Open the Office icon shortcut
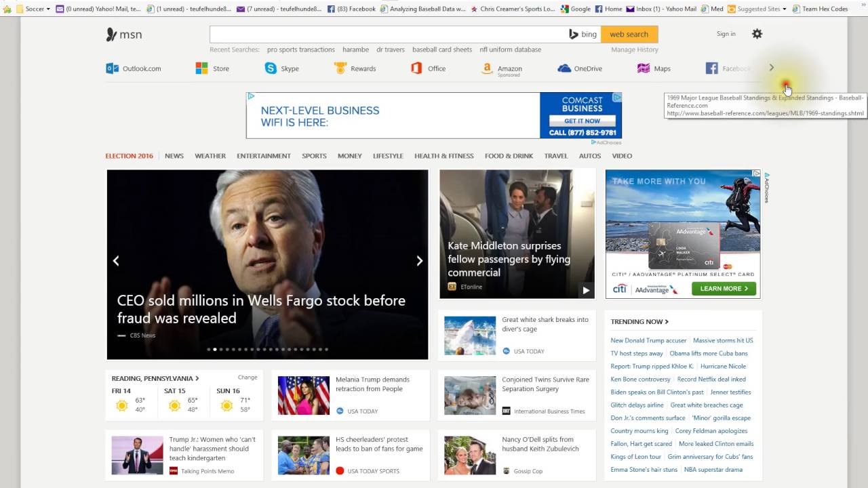868x488 pixels. 416,68
